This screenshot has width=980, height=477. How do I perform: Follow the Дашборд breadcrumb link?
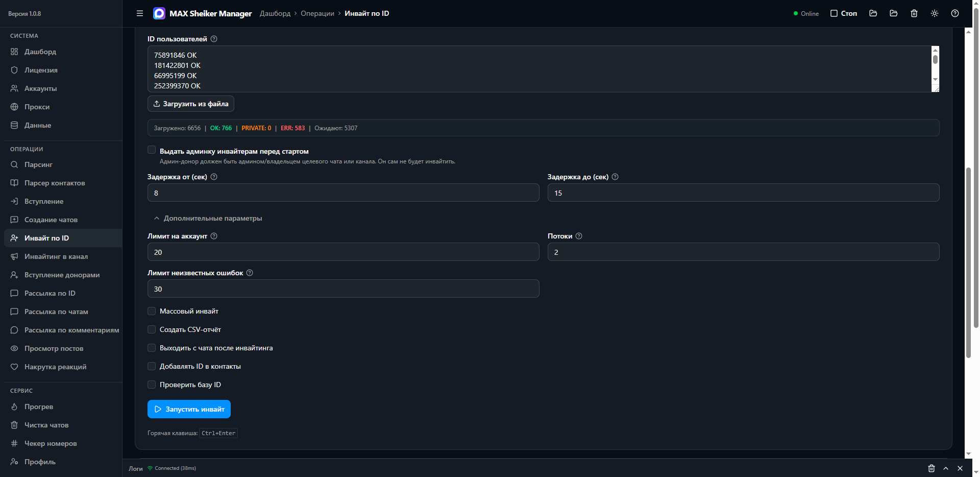(x=275, y=13)
